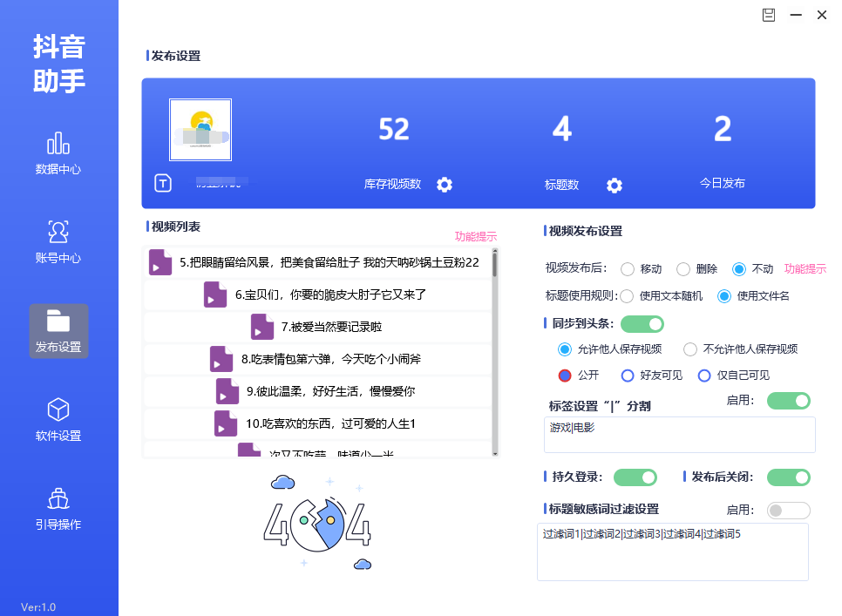The width and height of the screenshot is (842, 616).
Task: Toggle 标签设置 启用 switch
Action: pyautogui.click(x=788, y=401)
